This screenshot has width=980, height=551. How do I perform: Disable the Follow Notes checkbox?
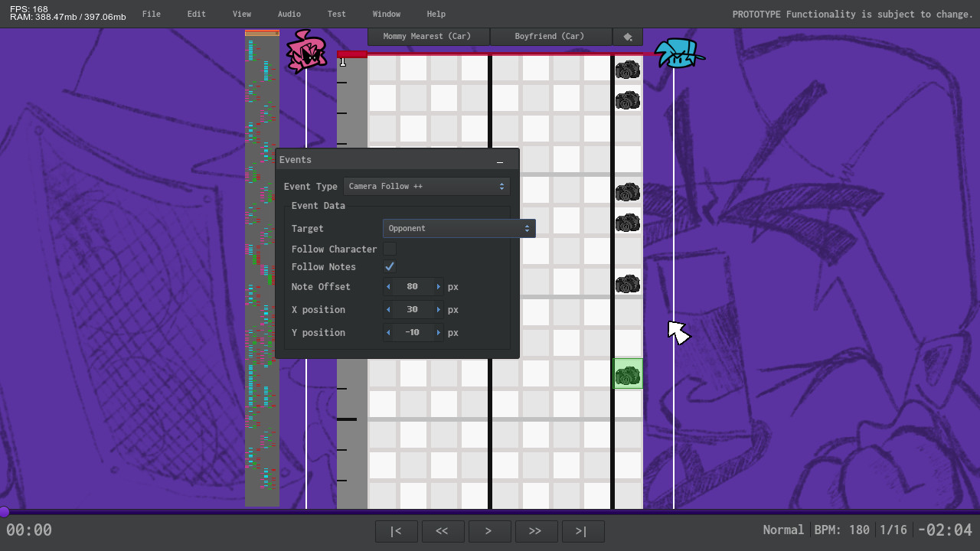pos(389,266)
